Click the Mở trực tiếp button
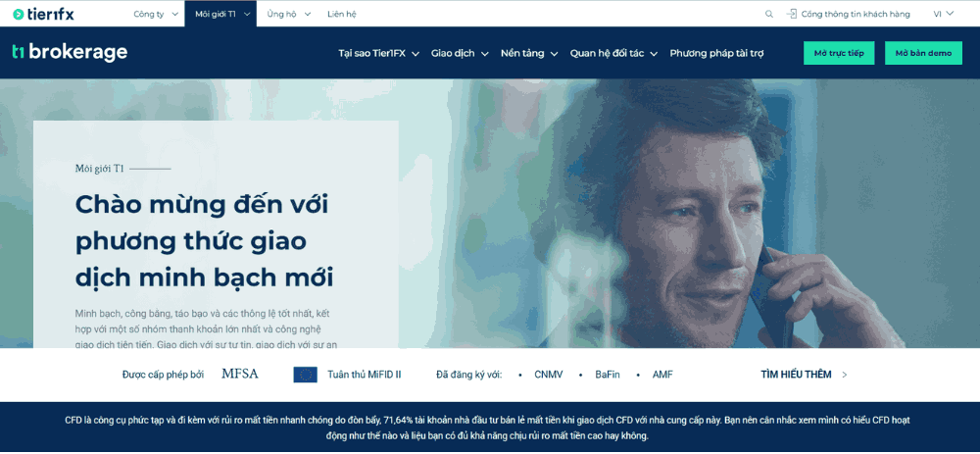 (839, 53)
